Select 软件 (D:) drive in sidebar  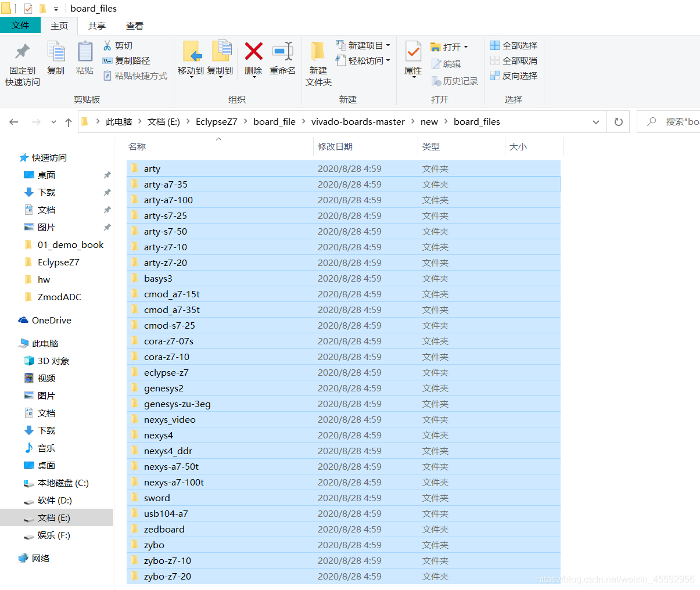click(48, 500)
